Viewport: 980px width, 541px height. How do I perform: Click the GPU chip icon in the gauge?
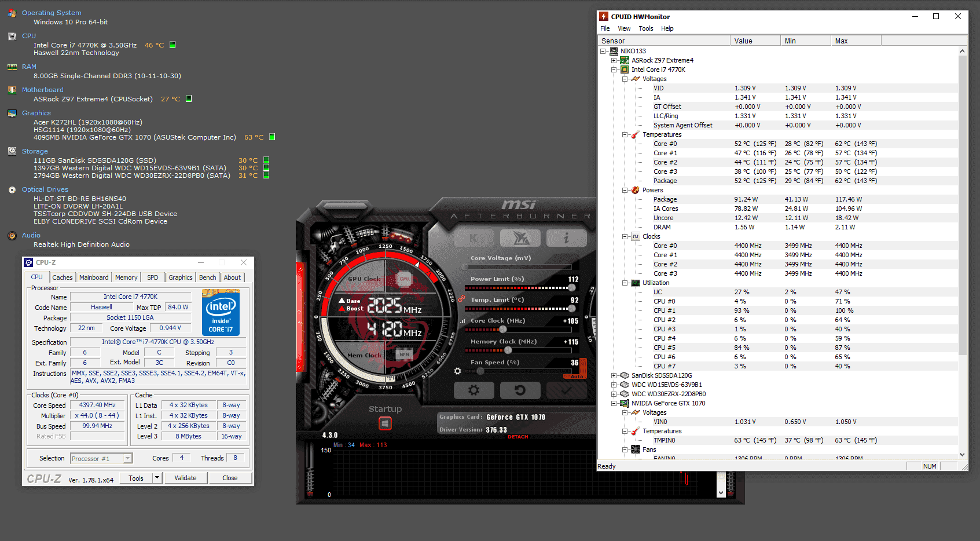[404, 279]
